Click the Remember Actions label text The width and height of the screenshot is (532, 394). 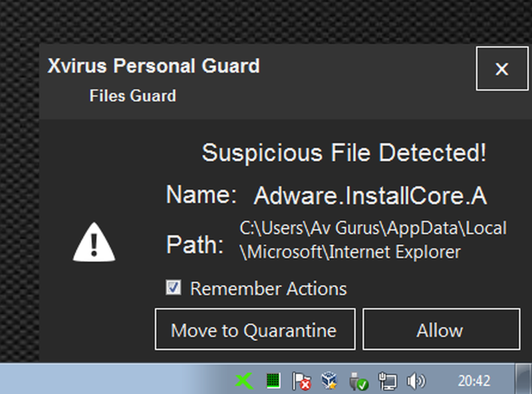click(268, 289)
